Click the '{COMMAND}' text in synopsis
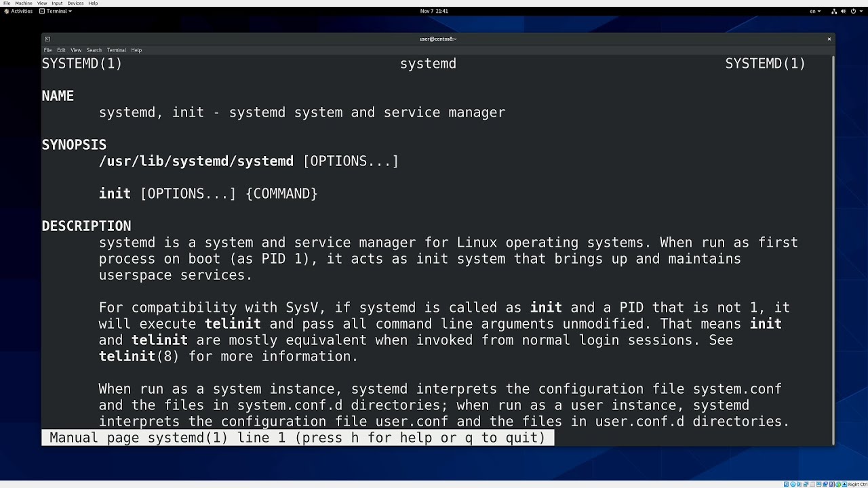Image resolution: width=868 pixels, height=488 pixels. (x=281, y=194)
